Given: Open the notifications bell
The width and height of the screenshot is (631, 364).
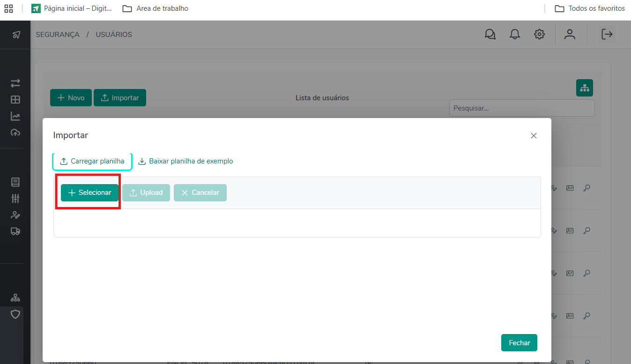Looking at the screenshot, I should point(515,34).
